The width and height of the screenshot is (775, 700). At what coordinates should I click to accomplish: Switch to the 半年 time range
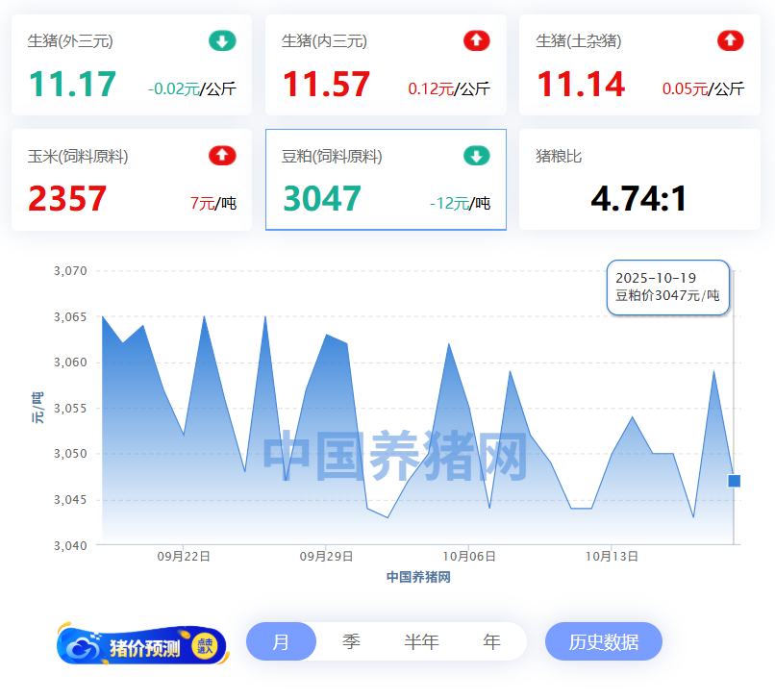421,642
